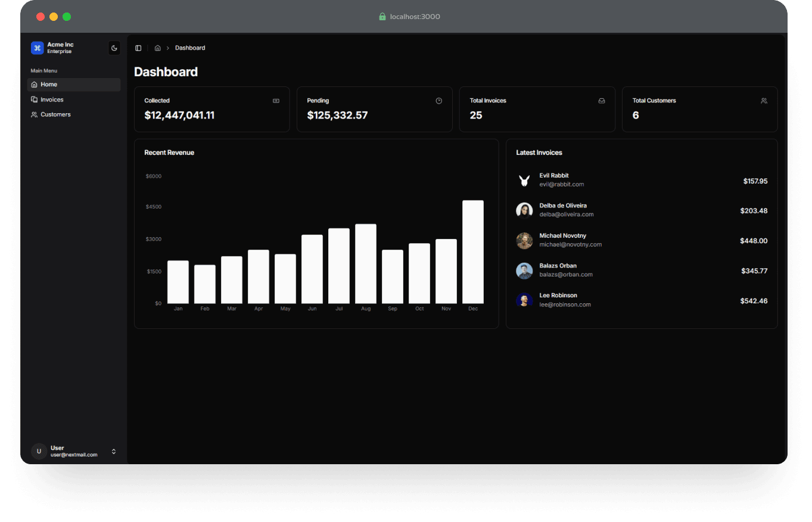
Task: Select the $12,447,041.11 collected amount
Action: pos(179,116)
